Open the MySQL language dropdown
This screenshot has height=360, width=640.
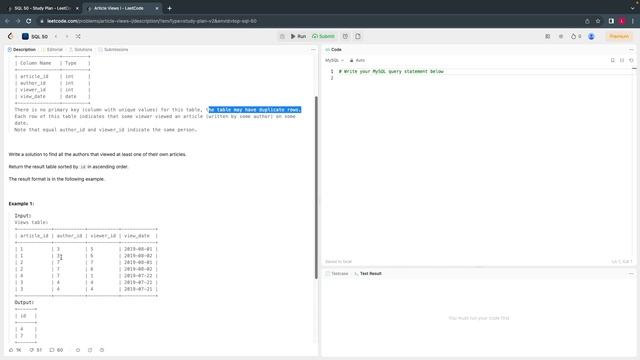coord(334,60)
